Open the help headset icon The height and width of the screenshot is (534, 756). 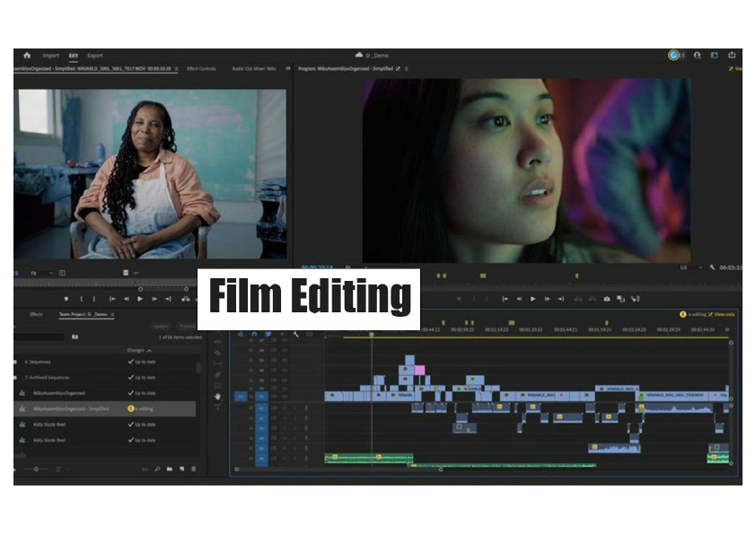pos(697,56)
